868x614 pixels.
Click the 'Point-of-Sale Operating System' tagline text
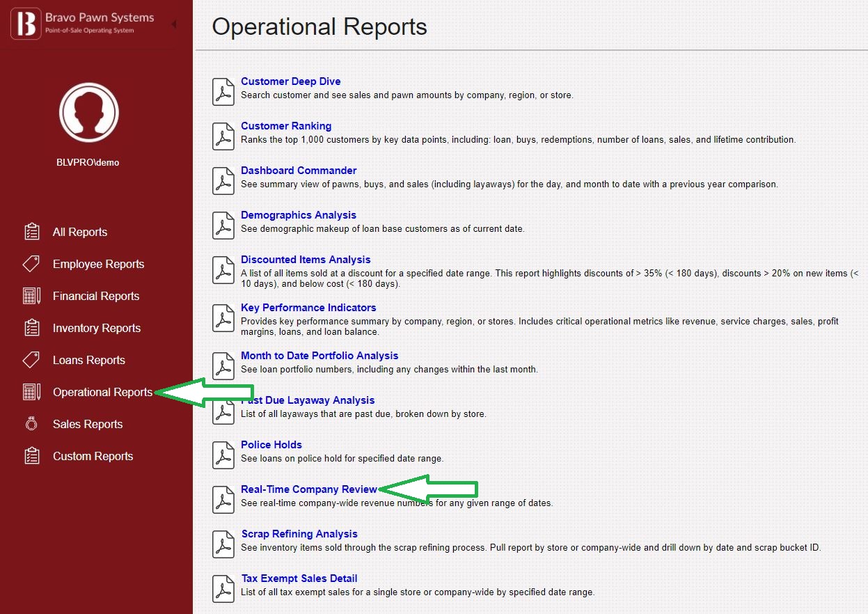pos(90,31)
